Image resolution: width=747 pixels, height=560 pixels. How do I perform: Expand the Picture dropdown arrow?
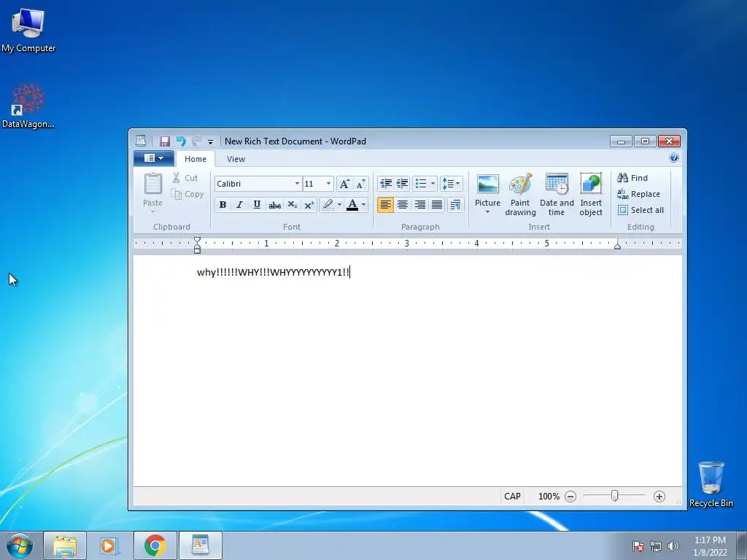[487, 212]
